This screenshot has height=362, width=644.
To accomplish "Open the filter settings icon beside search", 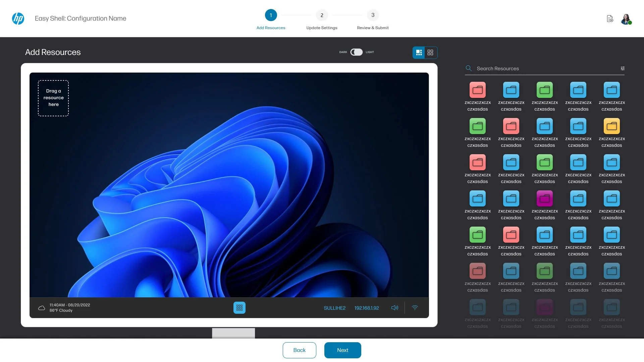I will pos(623,68).
